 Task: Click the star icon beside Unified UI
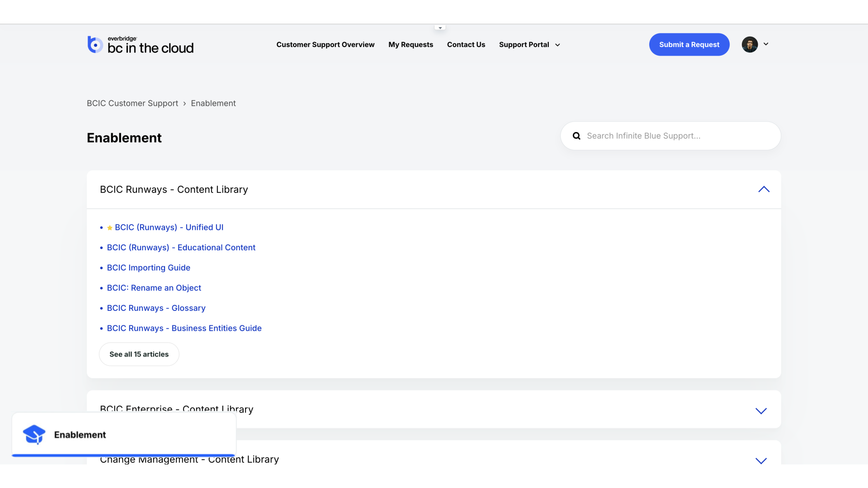pos(110,228)
